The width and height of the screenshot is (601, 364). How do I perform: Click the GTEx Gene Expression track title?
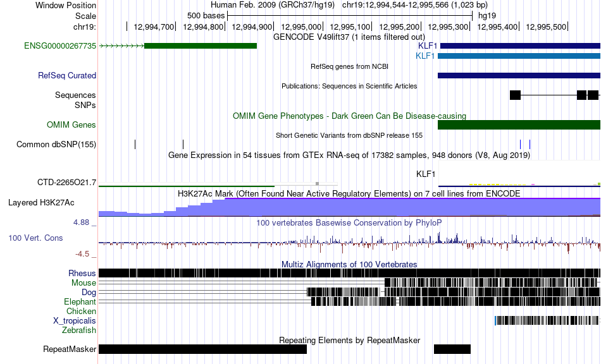click(x=349, y=155)
